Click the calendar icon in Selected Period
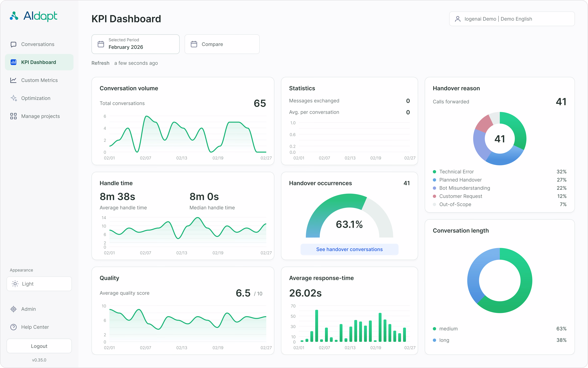 click(101, 44)
